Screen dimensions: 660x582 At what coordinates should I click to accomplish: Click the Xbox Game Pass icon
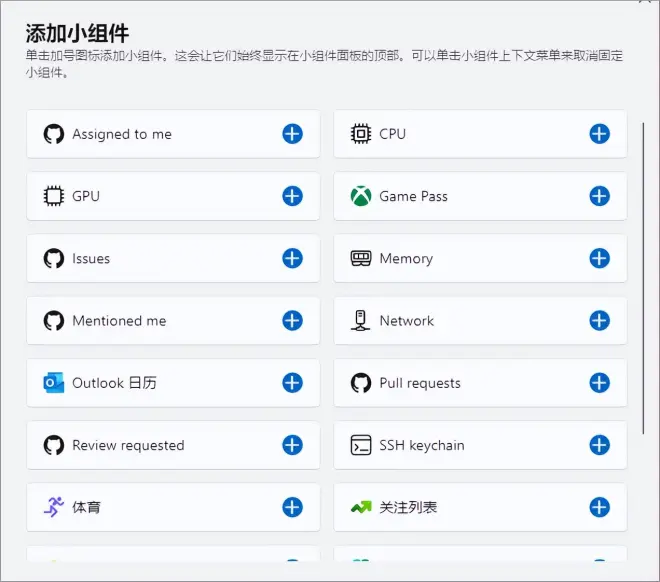(x=361, y=196)
